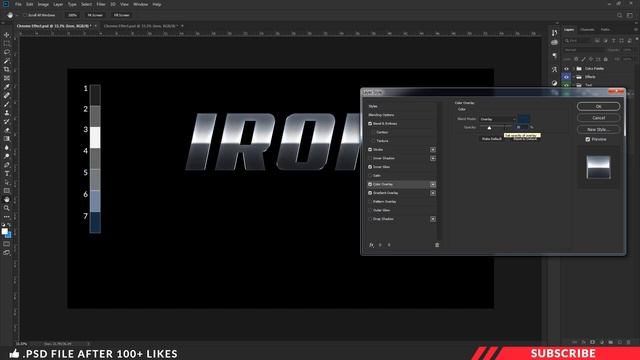The width and height of the screenshot is (640, 360).
Task: Open the Layer menu
Action: pos(58,4)
